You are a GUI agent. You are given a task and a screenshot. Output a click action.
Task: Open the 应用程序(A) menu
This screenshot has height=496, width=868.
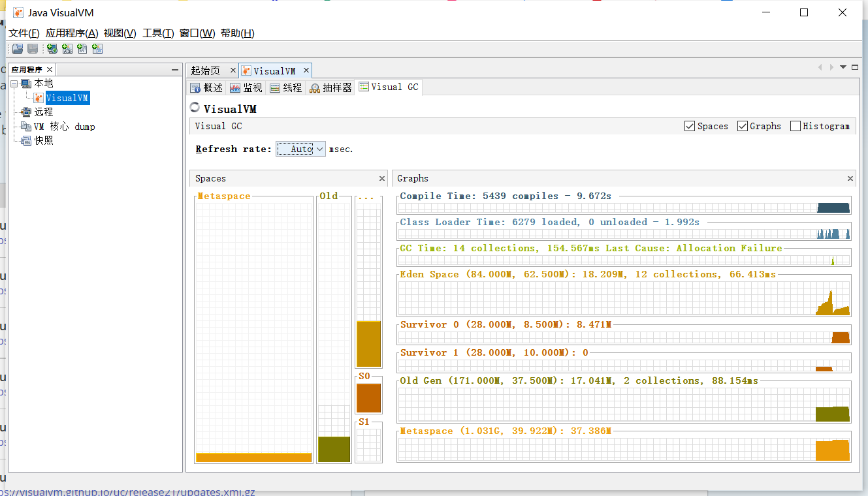(x=72, y=33)
